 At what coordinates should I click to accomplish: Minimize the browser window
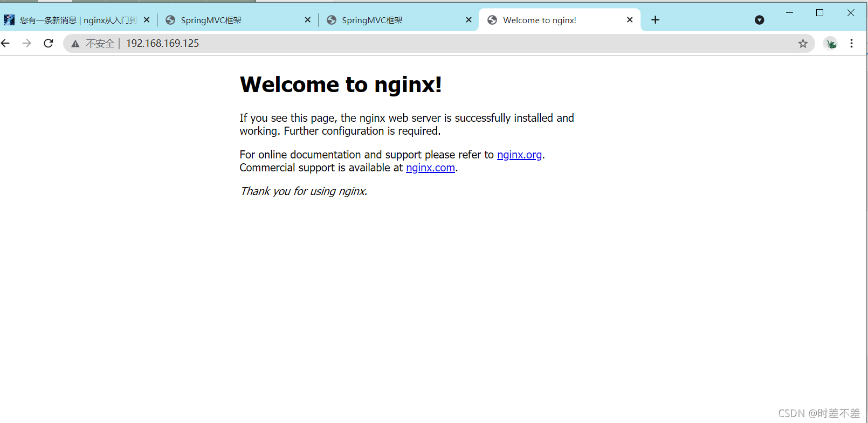(789, 12)
